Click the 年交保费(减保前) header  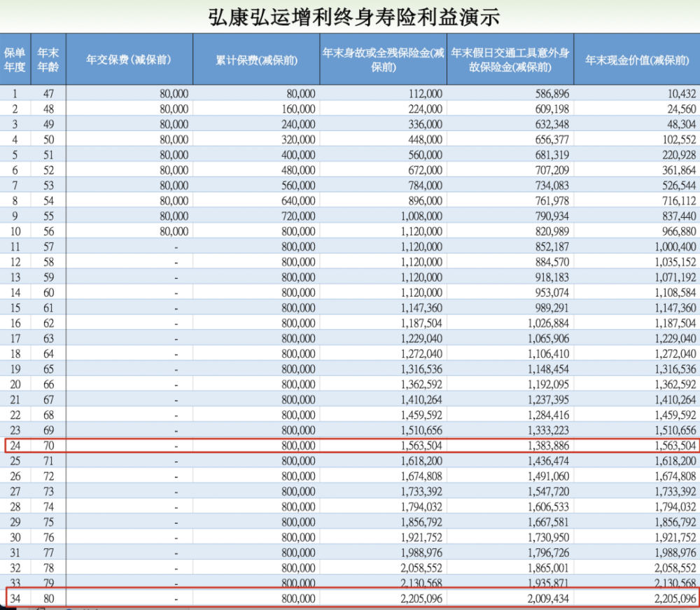pos(129,60)
